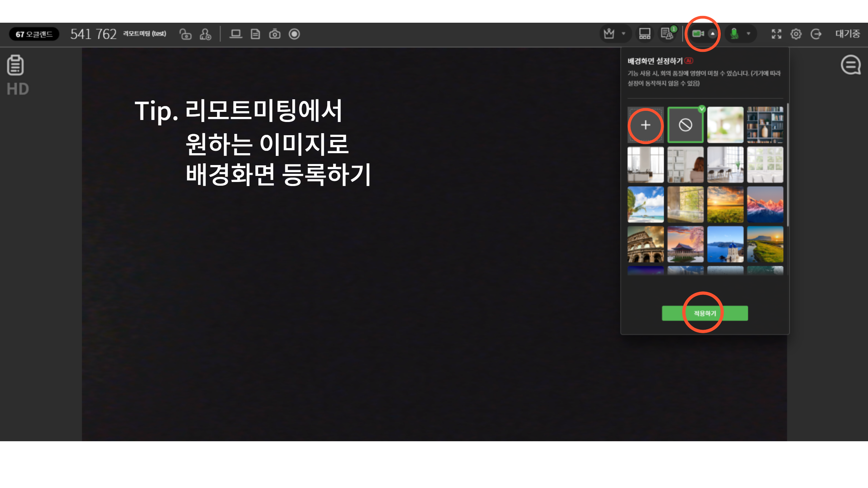The image size is (868, 488).
Task: Open the meeting minutes clipboard icon
Action: 15,65
